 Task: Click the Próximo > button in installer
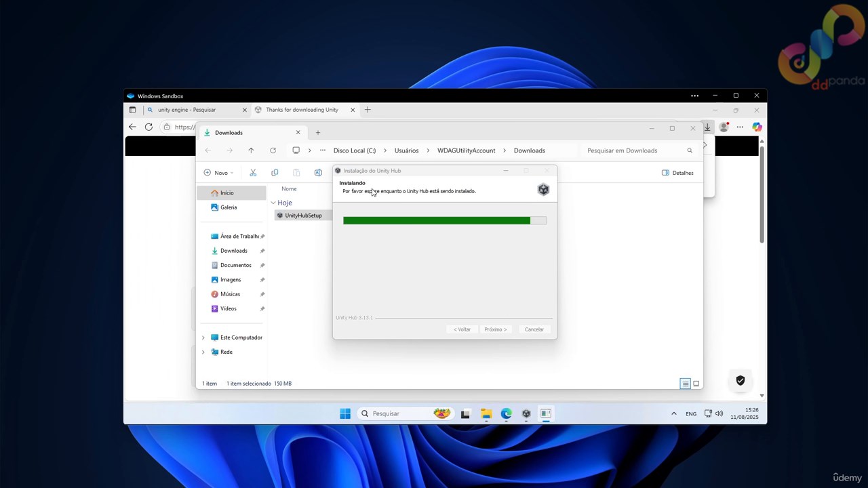click(x=496, y=329)
